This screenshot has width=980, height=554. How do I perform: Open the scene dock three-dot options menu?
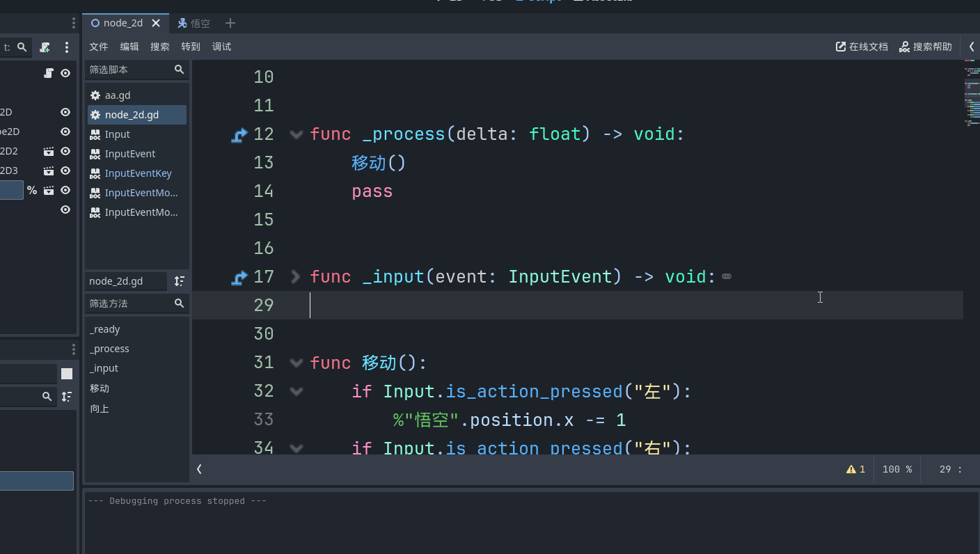67,47
